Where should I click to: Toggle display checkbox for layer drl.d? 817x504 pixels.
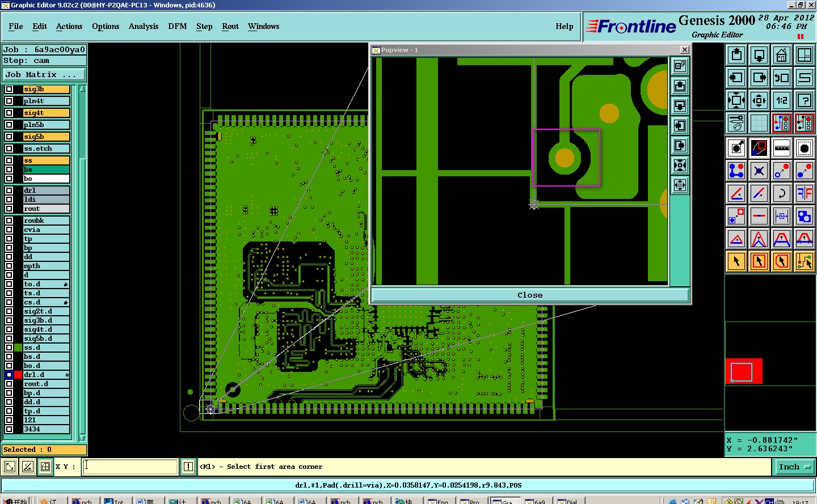[x=9, y=375]
